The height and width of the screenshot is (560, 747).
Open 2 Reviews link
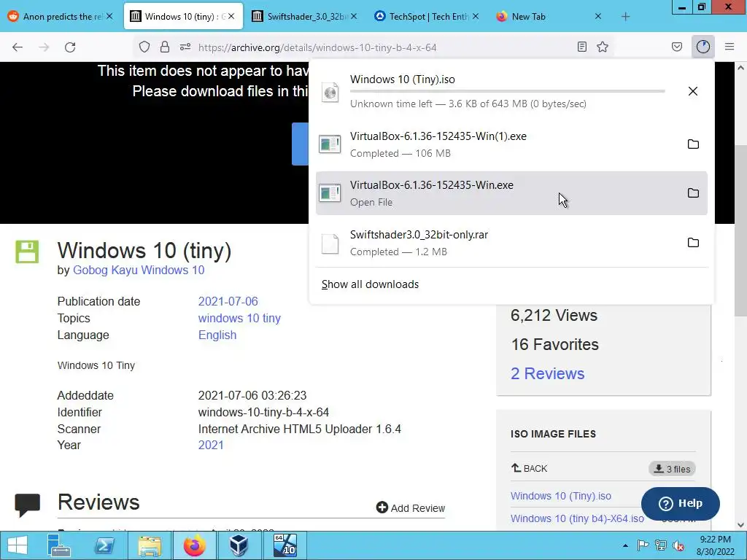click(x=547, y=374)
